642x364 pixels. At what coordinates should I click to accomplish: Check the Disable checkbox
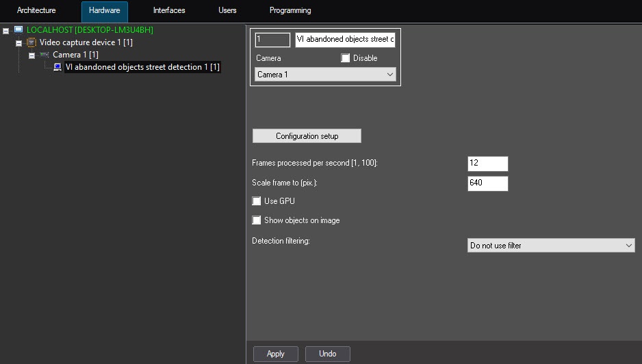346,58
